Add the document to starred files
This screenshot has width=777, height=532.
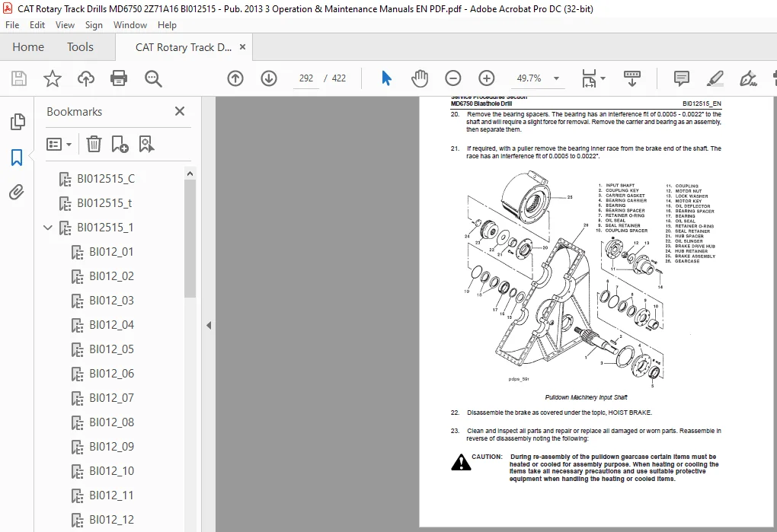coord(52,78)
